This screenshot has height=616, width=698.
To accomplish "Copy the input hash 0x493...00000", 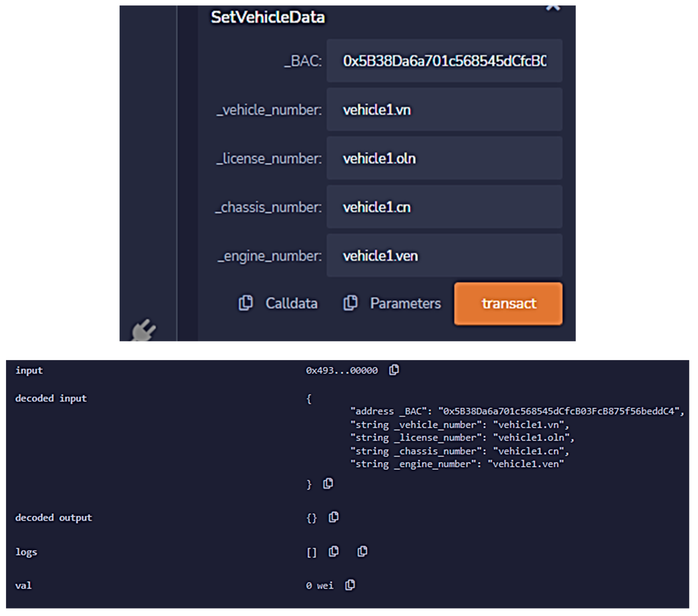I will 394,370.
